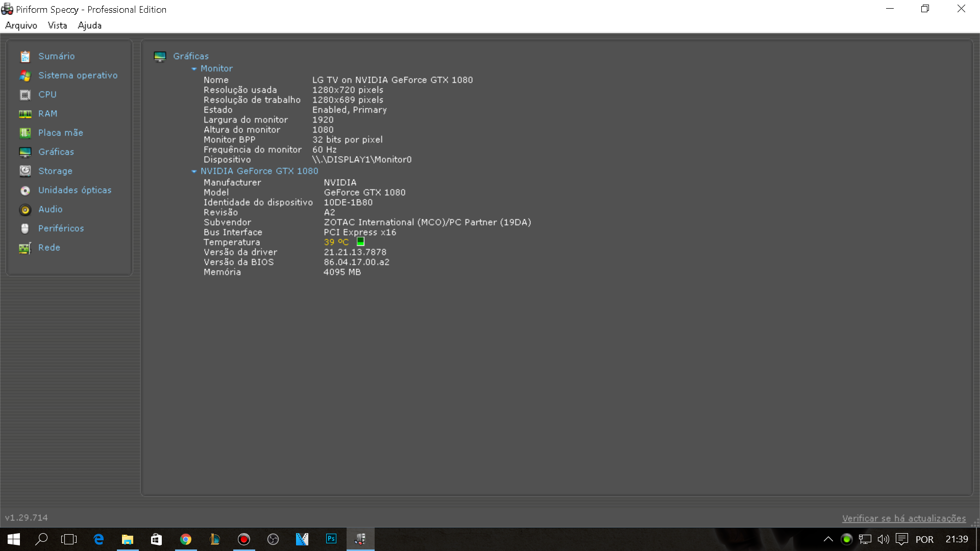This screenshot has height=551, width=980.
Task: Go to the Storage page
Action: (56, 171)
